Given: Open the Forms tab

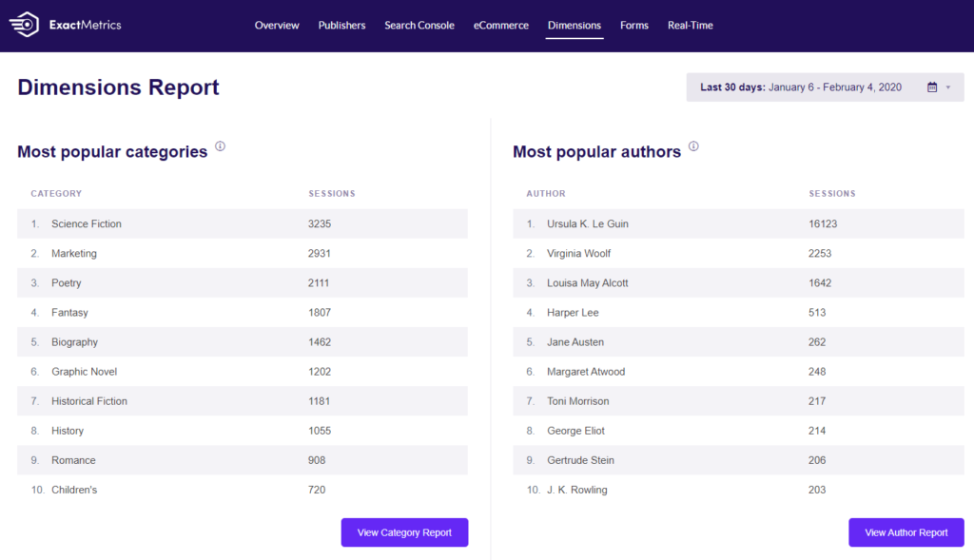Looking at the screenshot, I should [x=634, y=26].
